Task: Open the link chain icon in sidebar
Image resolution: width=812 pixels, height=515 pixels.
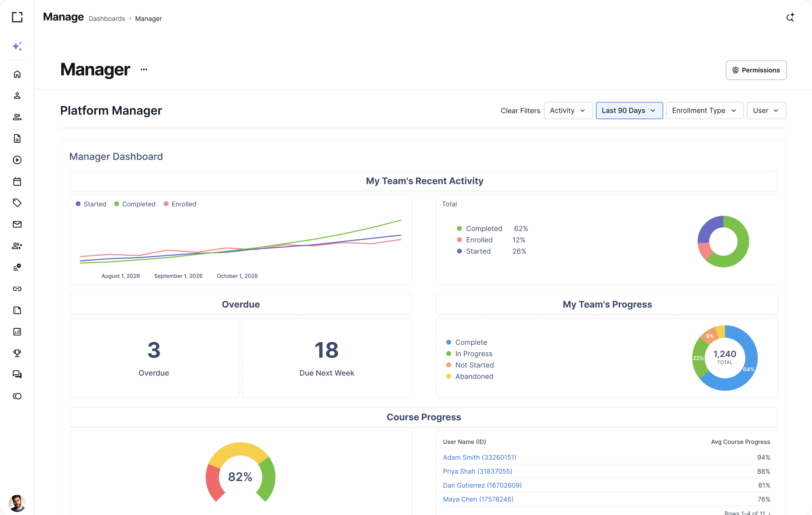Action: tap(17, 288)
